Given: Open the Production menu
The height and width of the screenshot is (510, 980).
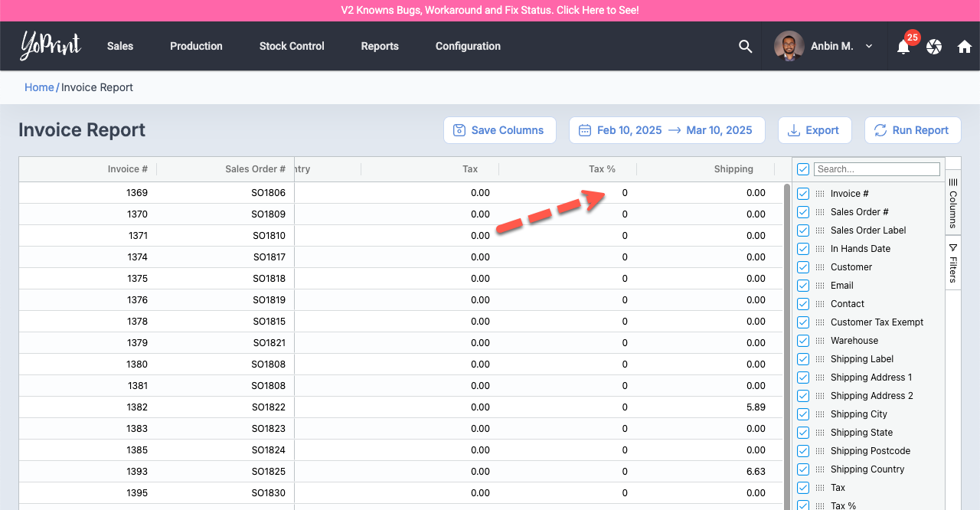Looking at the screenshot, I should [196, 46].
